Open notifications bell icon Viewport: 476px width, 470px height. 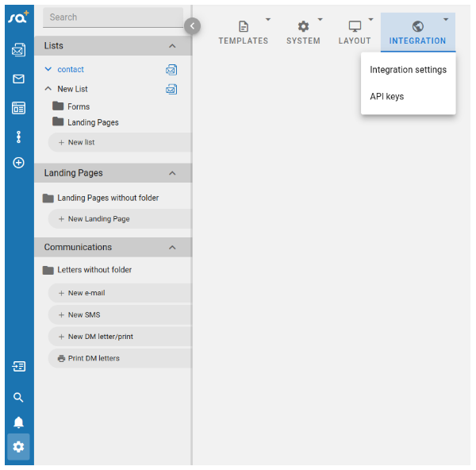18,422
